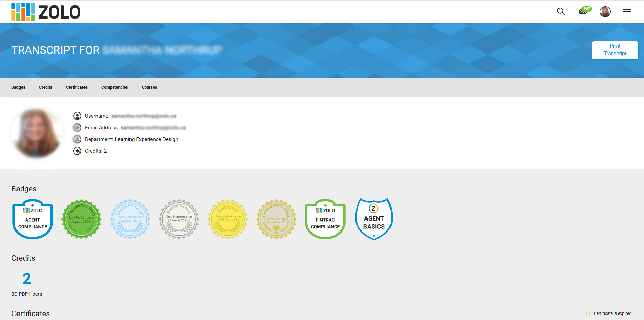Image resolution: width=644 pixels, height=320 pixels.
Task: Click the Zolo logo in the header
Action: pyautogui.click(x=46, y=12)
